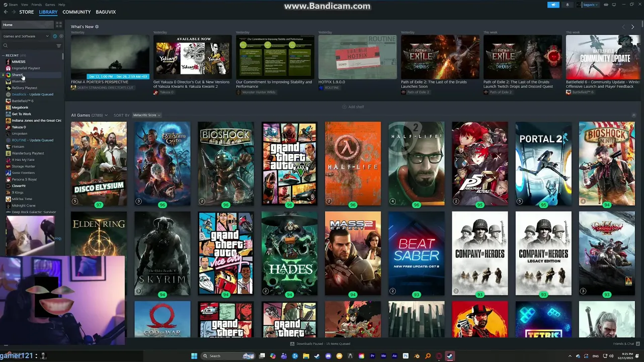644x362 pixels.
Task: Click the Home button in the sidebar
Action: [27, 25]
